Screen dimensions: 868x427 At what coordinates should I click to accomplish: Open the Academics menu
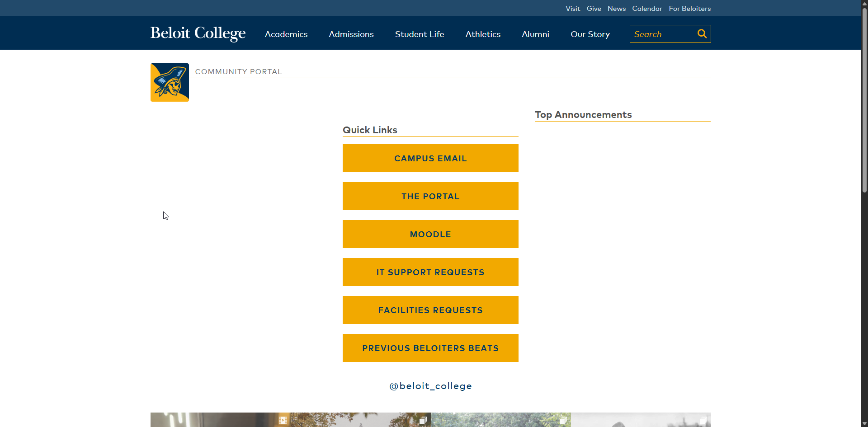(x=286, y=34)
